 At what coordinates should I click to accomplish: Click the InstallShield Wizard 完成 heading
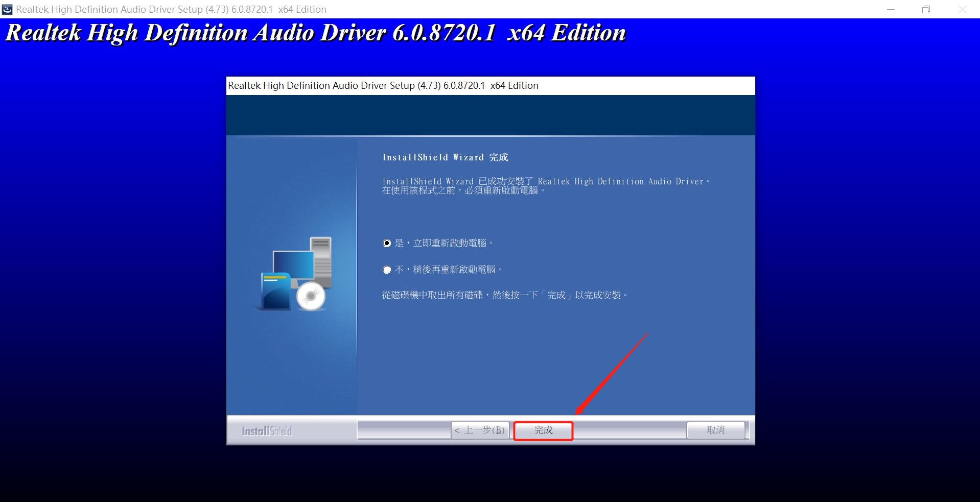coord(445,157)
